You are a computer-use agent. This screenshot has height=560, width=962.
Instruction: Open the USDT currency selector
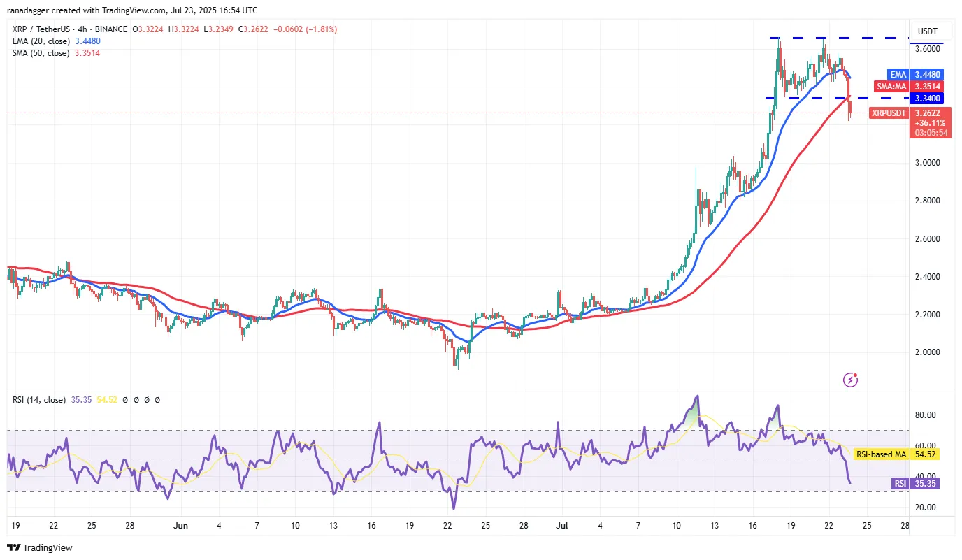click(x=927, y=31)
